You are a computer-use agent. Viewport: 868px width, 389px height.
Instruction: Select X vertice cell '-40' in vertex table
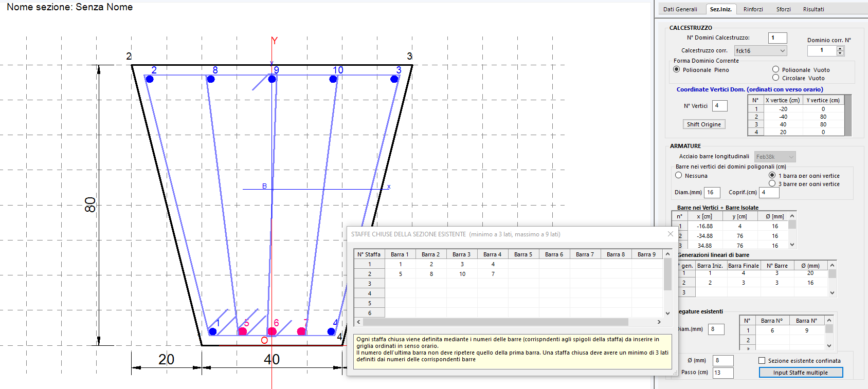pos(783,117)
